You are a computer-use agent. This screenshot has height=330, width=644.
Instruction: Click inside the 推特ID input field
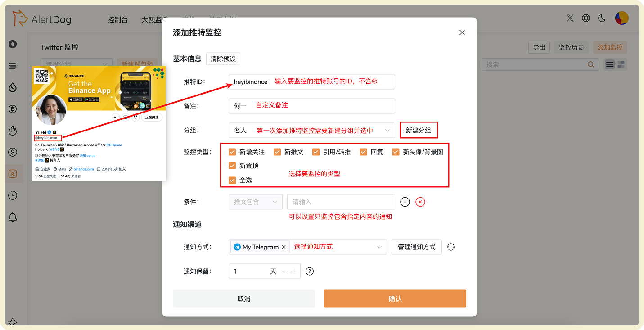pos(311,81)
